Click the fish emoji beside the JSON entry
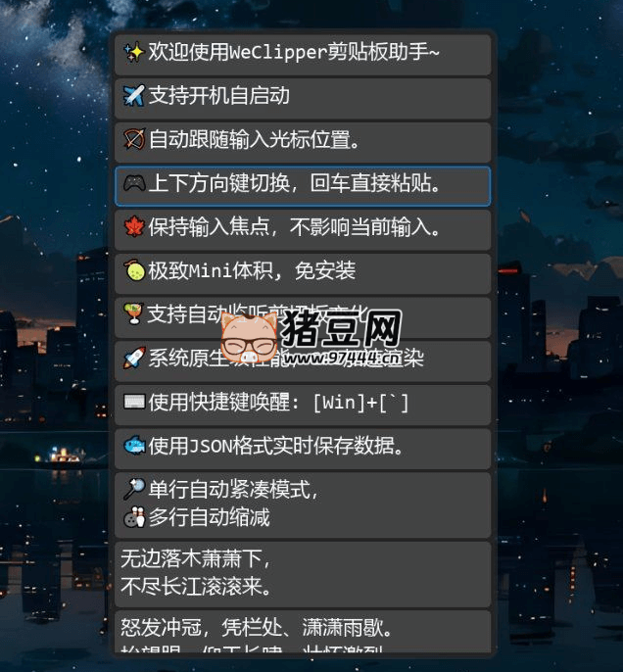This screenshot has height=672, width=623. 134,446
